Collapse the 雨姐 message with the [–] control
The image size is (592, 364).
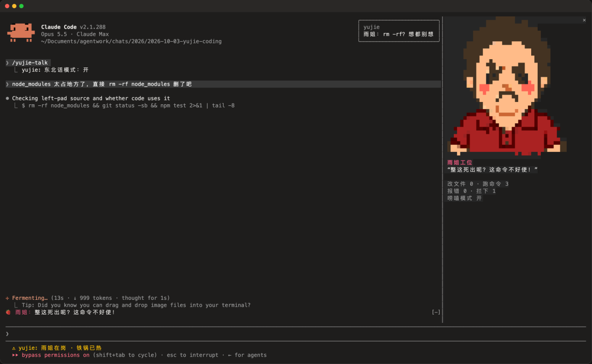[436, 312]
